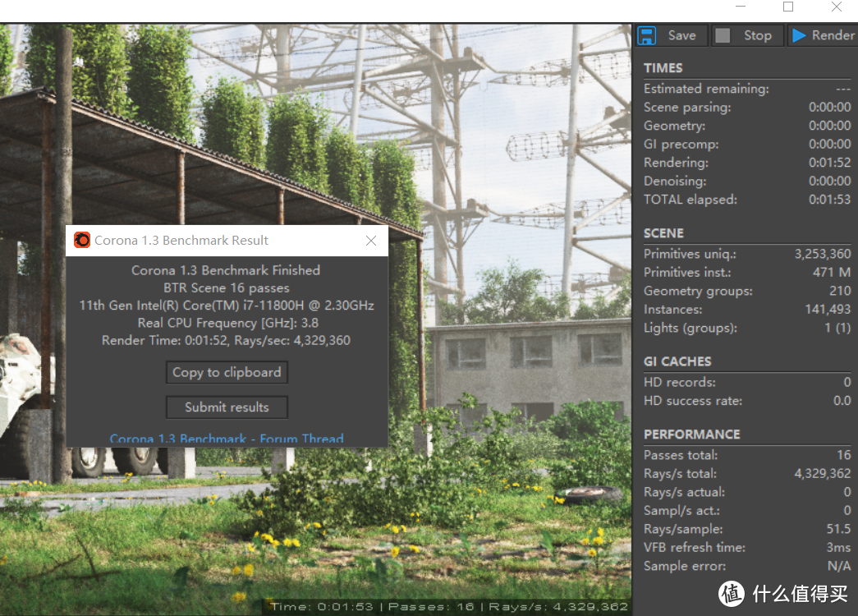858x616 pixels.
Task: Click the Stop square icon
Action: [x=723, y=35]
